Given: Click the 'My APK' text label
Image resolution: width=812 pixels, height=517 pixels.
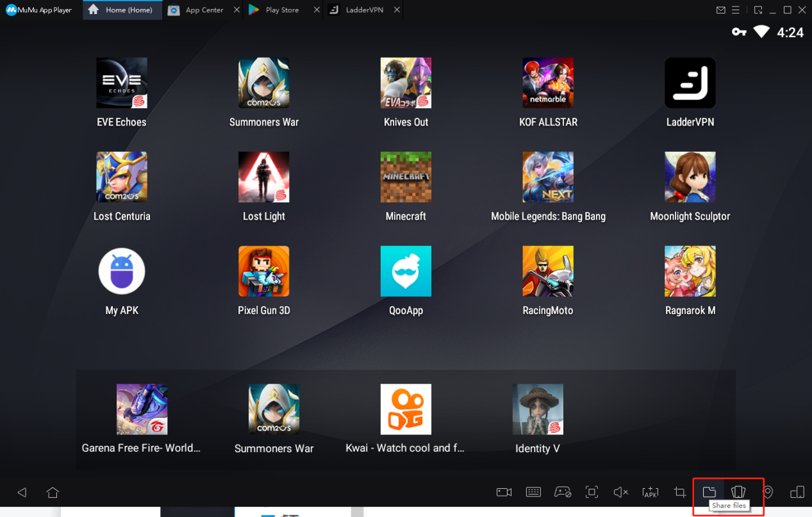Looking at the screenshot, I should click(122, 311).
